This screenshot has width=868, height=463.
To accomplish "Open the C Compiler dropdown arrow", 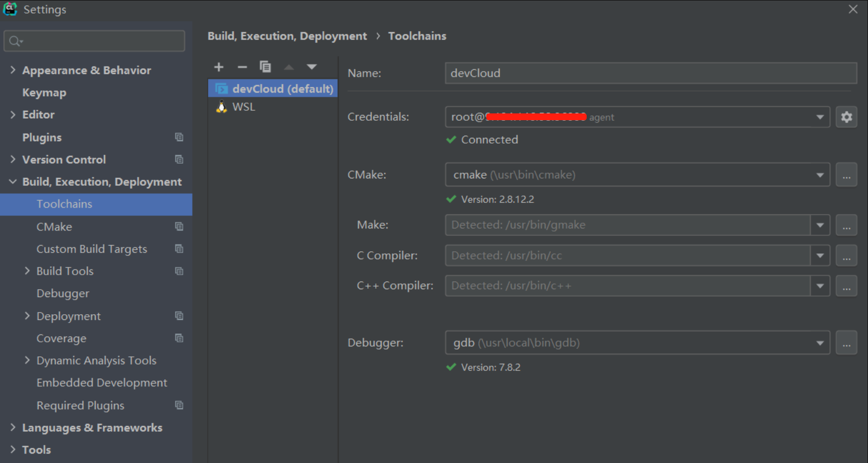I will point(820,255).
